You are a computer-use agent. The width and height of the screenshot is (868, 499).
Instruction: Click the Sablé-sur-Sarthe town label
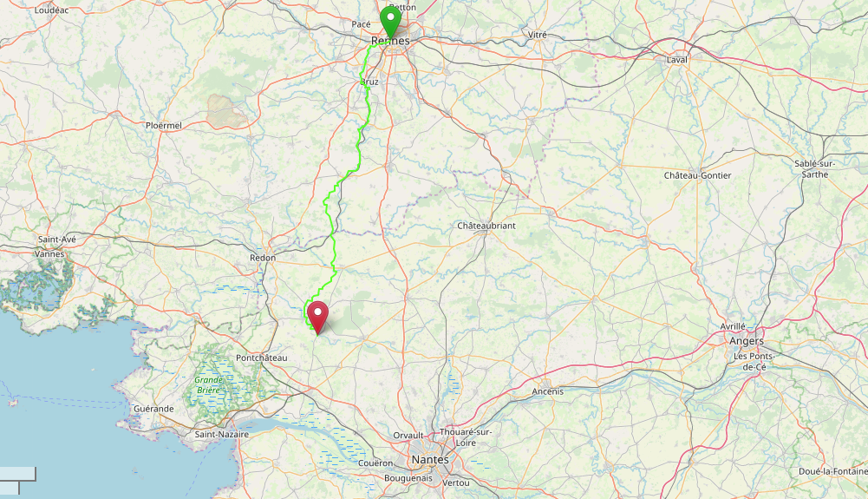pyautogui.click(x=815, y=169)
